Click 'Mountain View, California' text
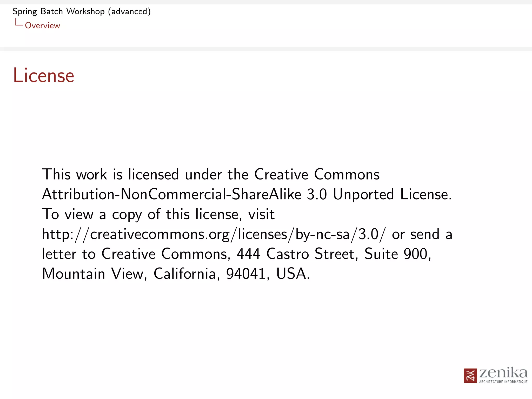 pos(129,274)
